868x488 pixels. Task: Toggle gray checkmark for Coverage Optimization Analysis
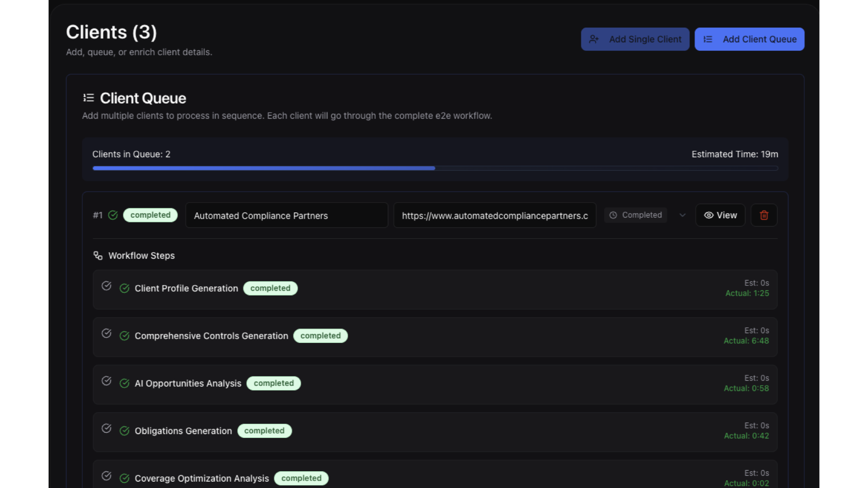[x=107, y=476]
